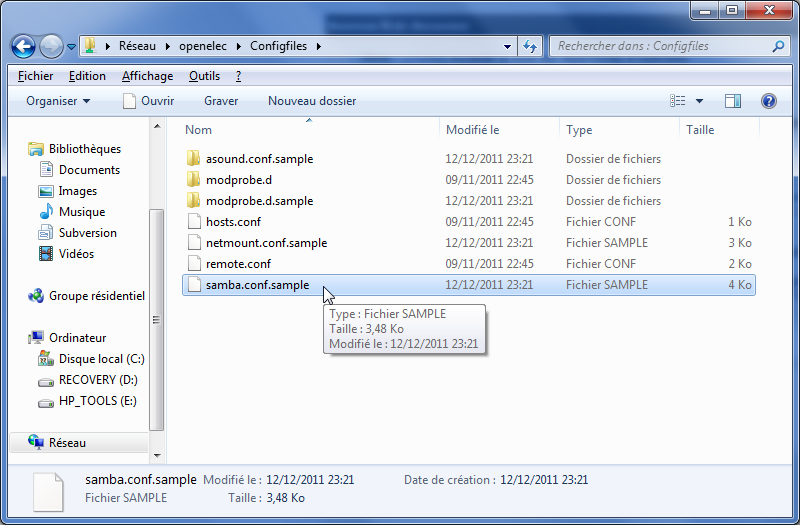The height and width of the screenshot is (525, 800).
Task: Create a Nouveau dossier
Action: [x=312, y=101]
